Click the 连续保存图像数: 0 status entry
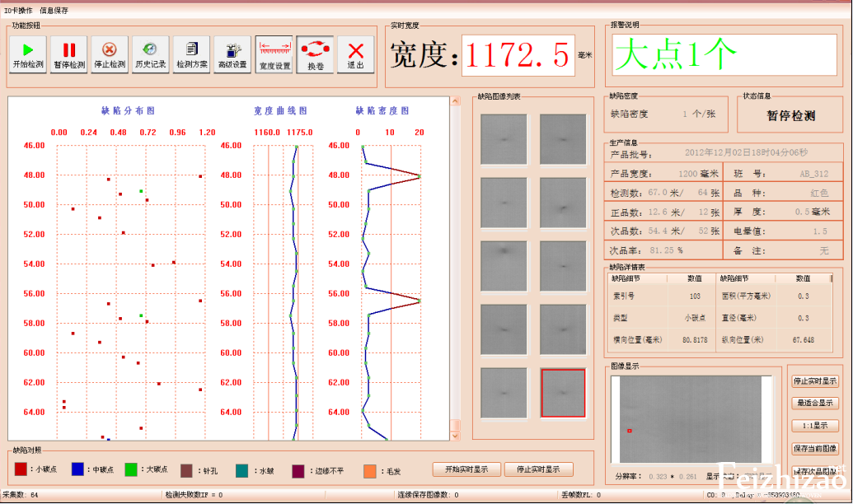853x504 pixels. (428, 495)
